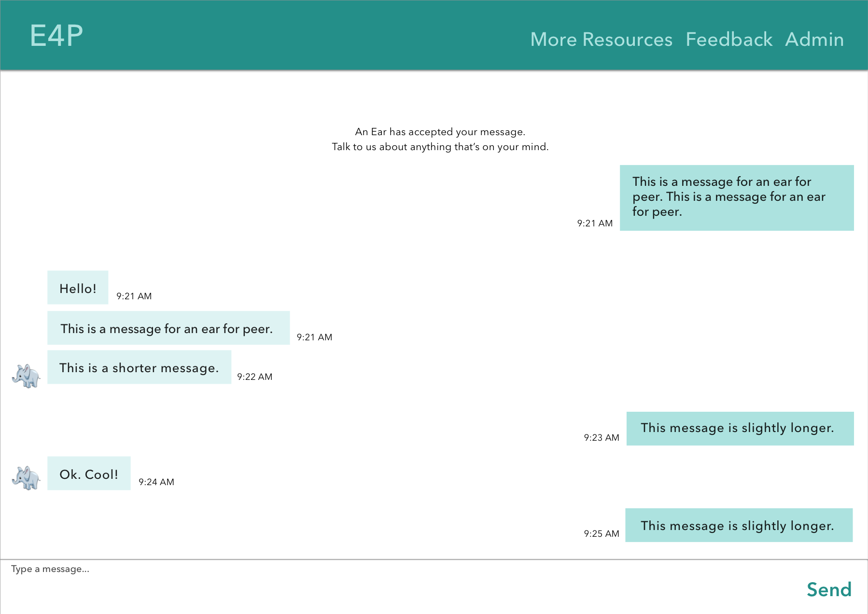Click the 9:23 AM timestamp
This screenshot has width=868, height=614.
point(602,437)
